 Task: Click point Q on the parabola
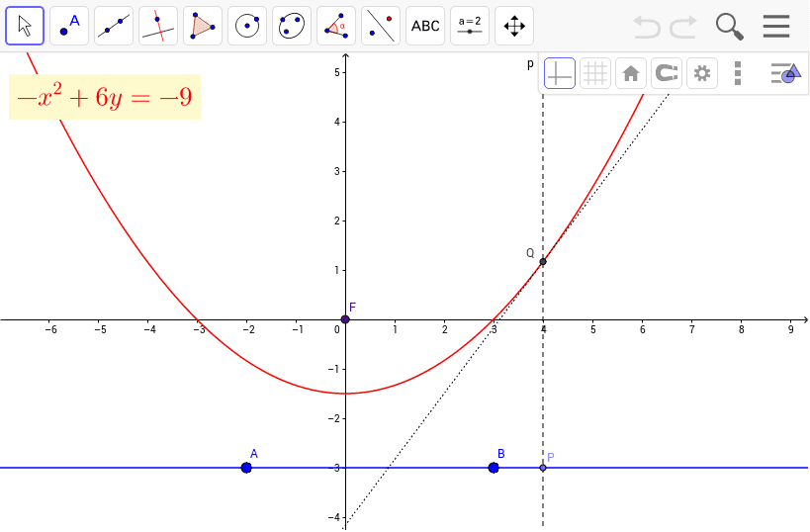543,262
